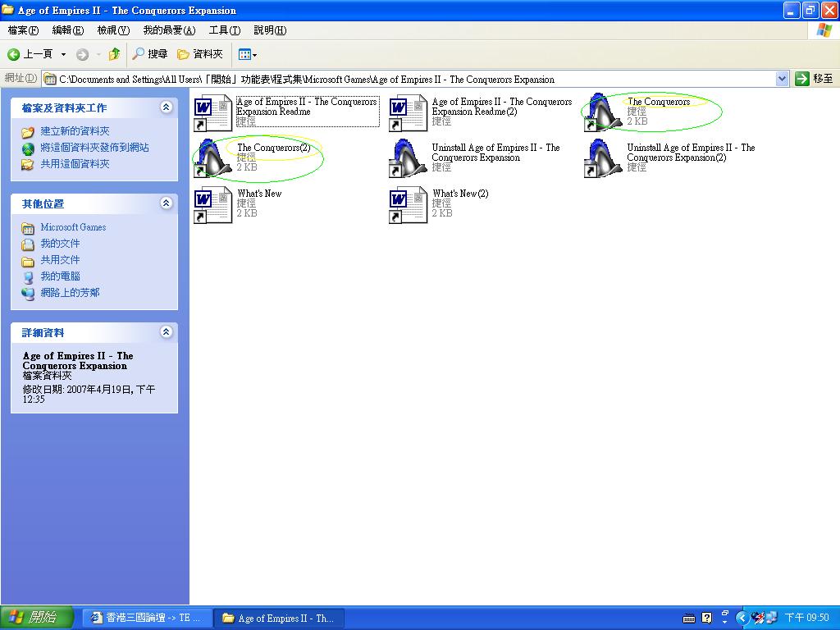Open the Expansion Readme(2) Word shortcut icon
The width and height of the screenshot is (840, 630).
(409, 113)
